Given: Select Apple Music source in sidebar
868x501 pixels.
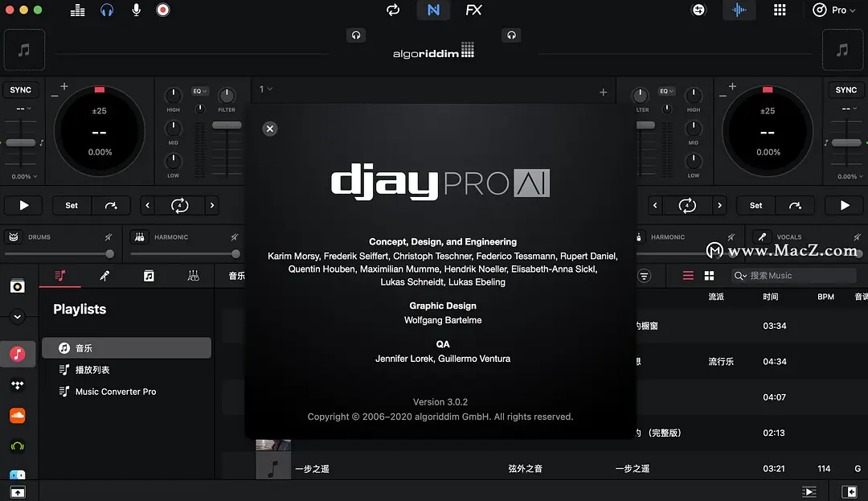Looking at the screenshot, I should click(17, 355).
